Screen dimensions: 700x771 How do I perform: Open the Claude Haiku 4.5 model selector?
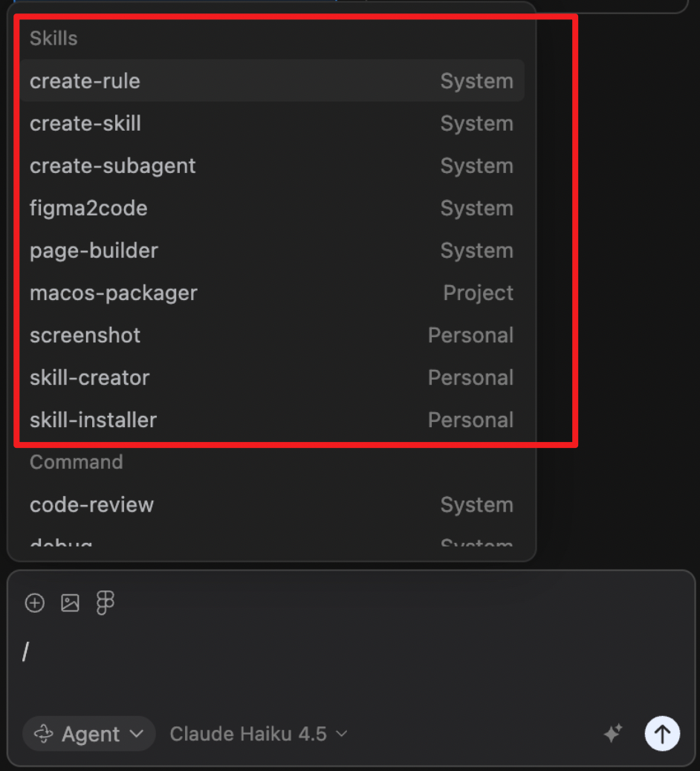(x=258, y=734)
